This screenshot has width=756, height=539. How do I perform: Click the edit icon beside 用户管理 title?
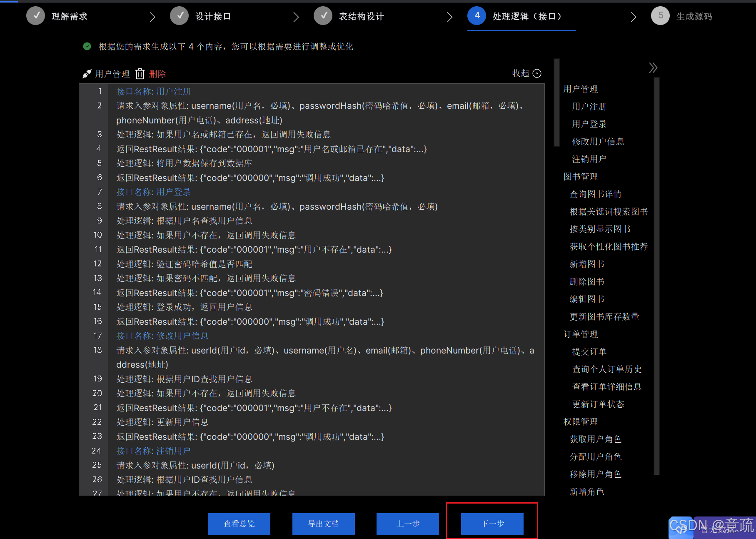coord(86,73)
